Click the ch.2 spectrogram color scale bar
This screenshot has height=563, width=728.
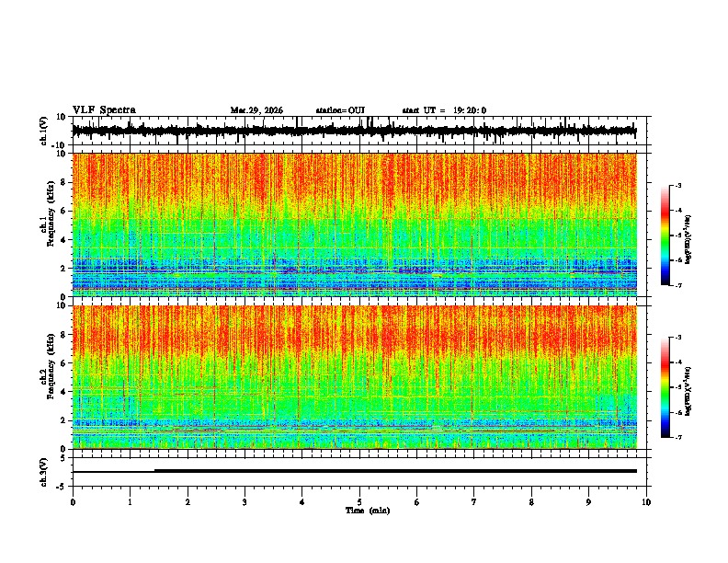click(665, 387)
